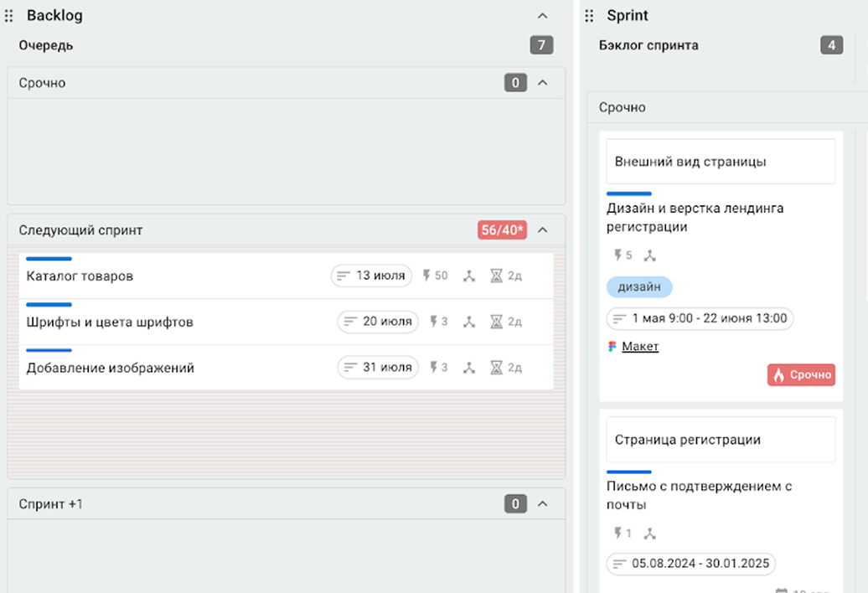Image resolution: width=868 pixels, height=593 pixels.
Task: Collapse the Срочно section in Backlog
Action: 542,83
